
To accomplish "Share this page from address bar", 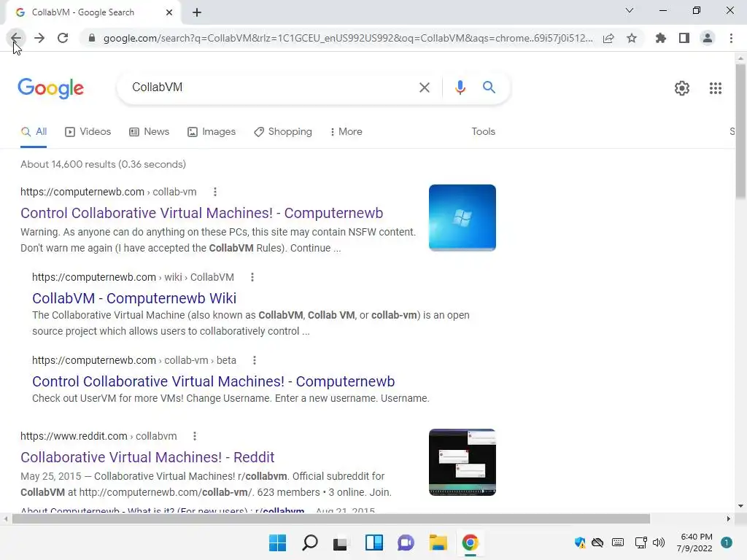I will pos(608,38).
